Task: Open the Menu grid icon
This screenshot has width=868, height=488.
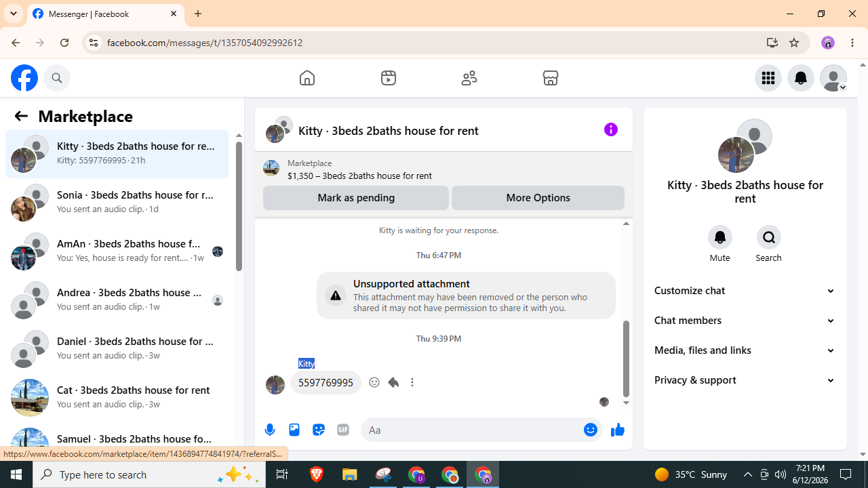Action: (x=768, y=78)
